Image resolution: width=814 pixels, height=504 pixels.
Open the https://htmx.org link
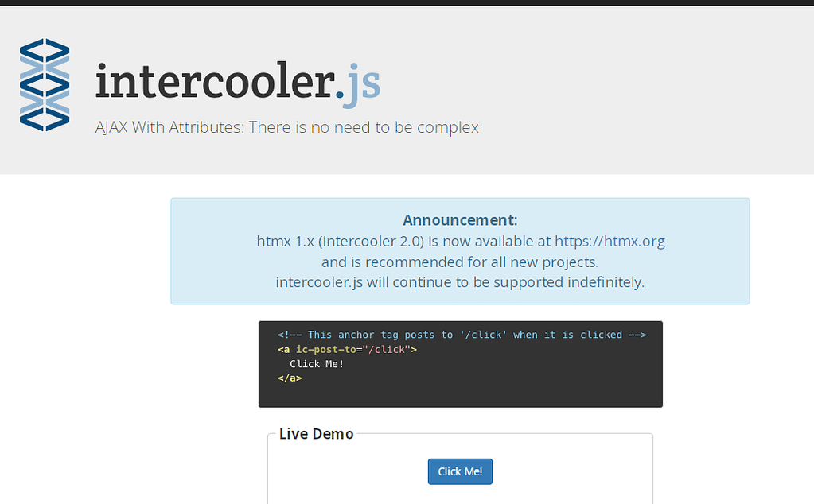[610, 241]
